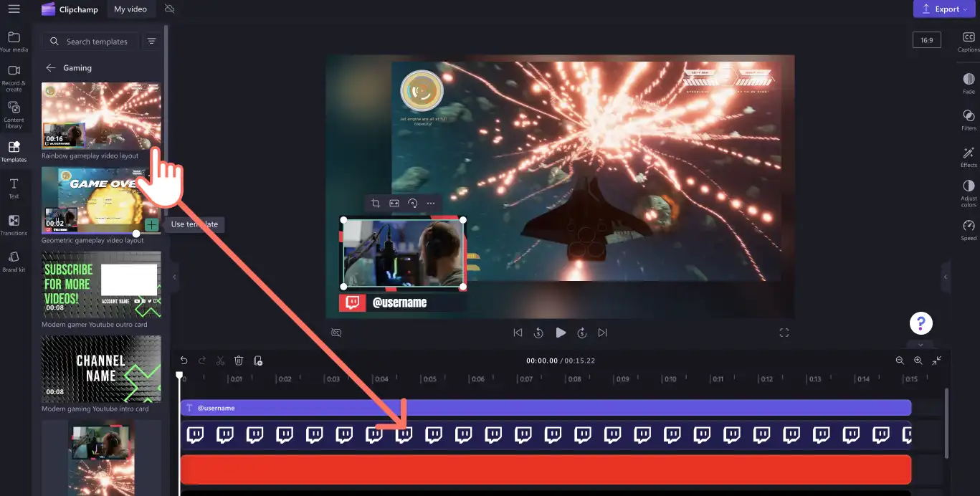980x496 pixels.
Task: Click the duplicate clip icon
Action: [258, 361]
